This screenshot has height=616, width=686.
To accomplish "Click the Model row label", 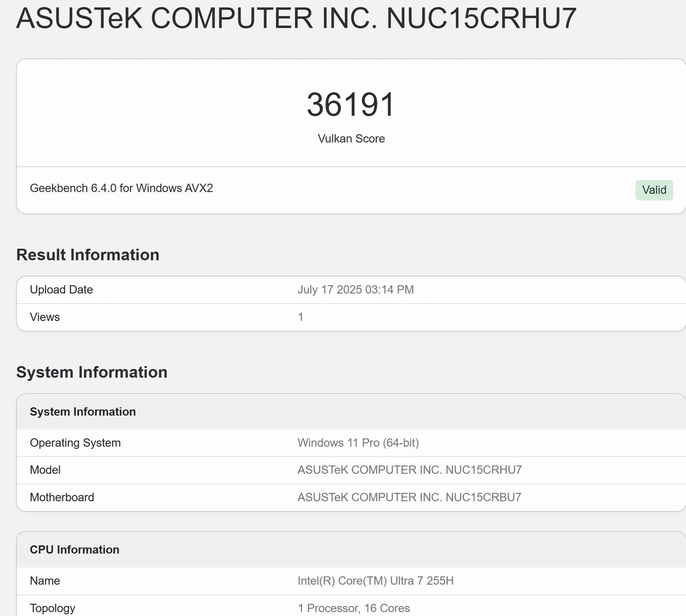I will point(45,470).
